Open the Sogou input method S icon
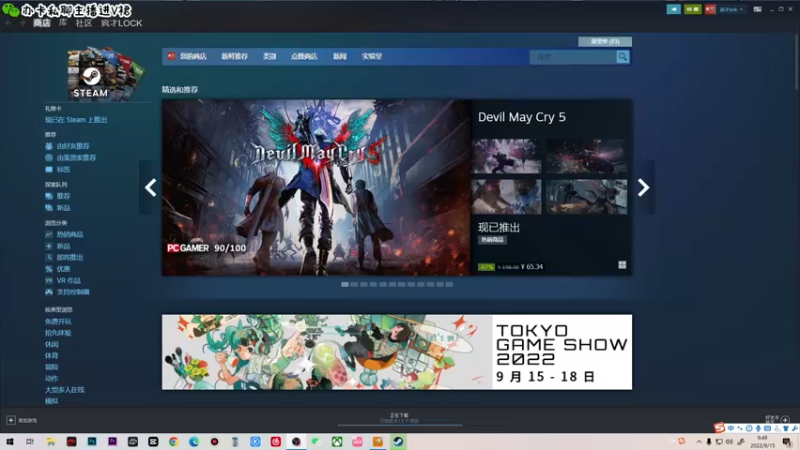800x450 pixels. [x=719, y=428]
